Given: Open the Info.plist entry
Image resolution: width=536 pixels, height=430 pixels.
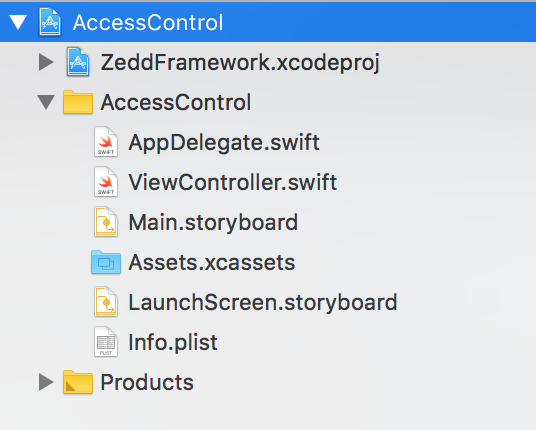Looking at the screenshot, I should click(x=173, y=342).
